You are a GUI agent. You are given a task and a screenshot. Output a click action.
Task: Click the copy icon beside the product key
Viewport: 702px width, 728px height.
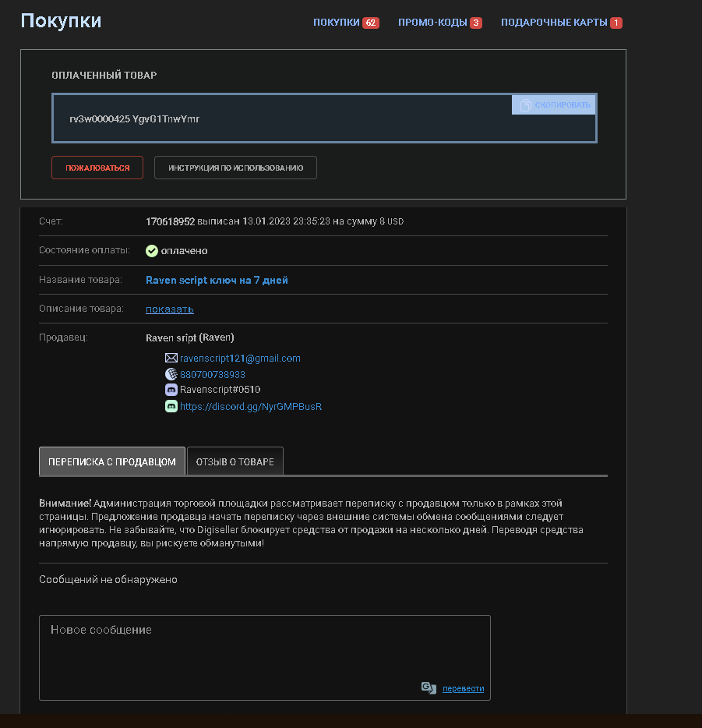click(525, 105)
